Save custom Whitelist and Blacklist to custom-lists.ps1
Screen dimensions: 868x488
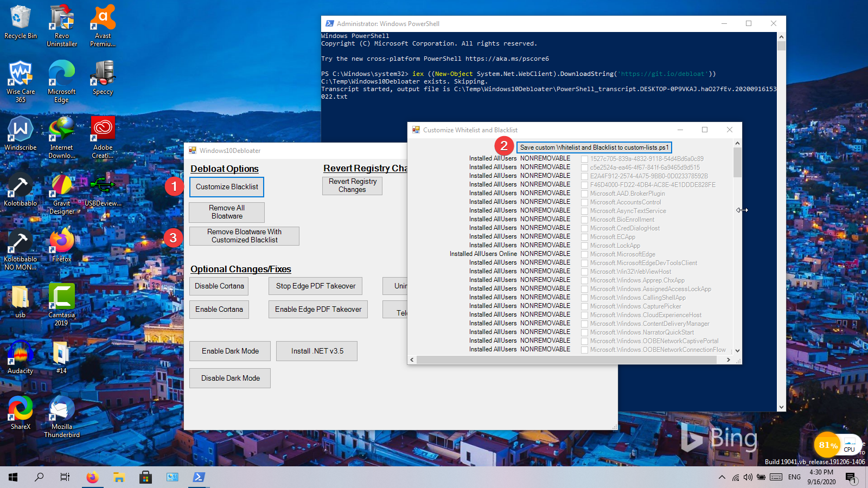[594, 147]
